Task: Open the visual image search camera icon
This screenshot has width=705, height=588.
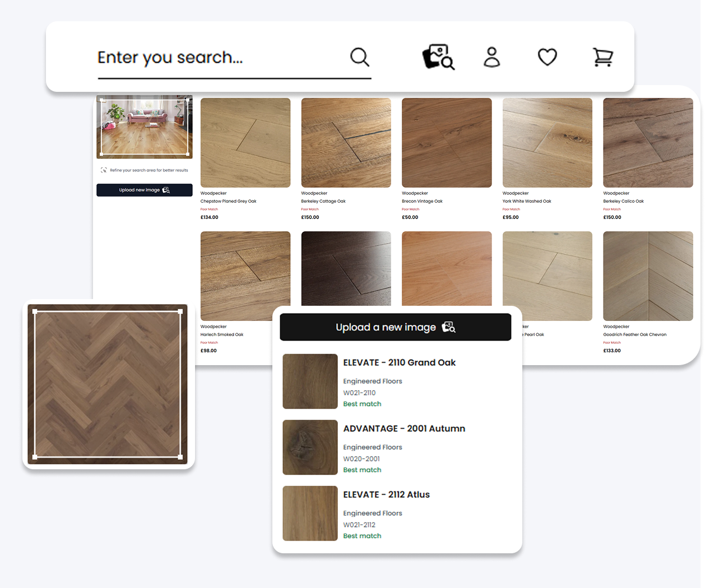Action: click(x=437, y=57)
